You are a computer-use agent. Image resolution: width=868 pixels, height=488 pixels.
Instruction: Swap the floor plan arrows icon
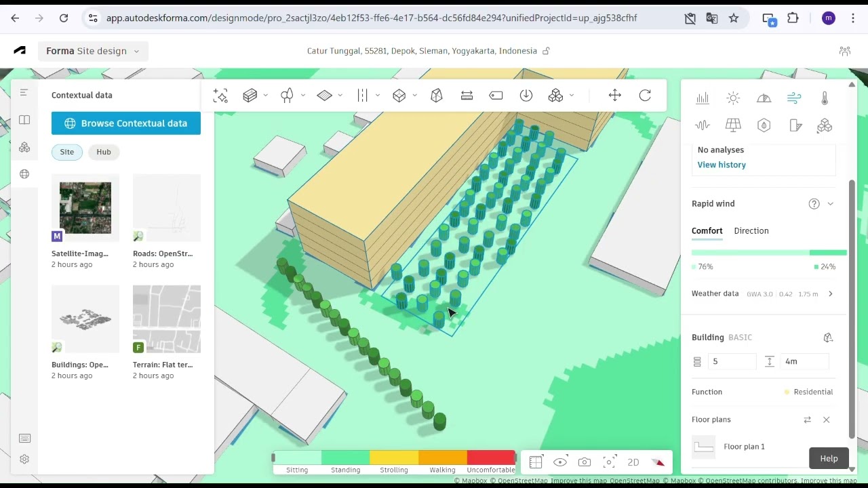point(807,420)
